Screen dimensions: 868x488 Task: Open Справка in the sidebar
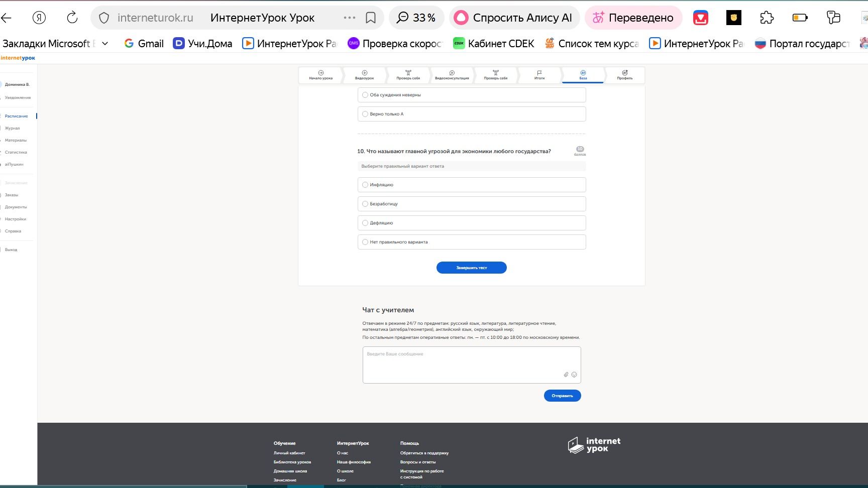[x=13, y=231]
